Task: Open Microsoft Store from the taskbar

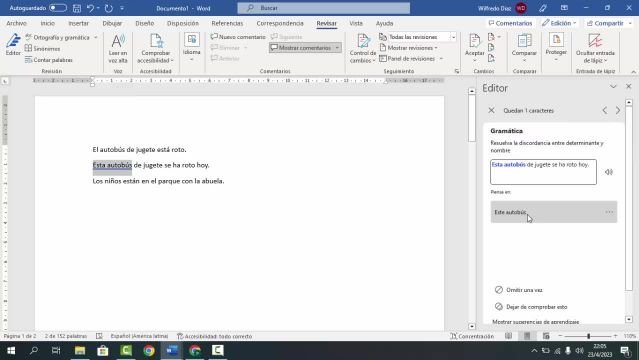Action: coord(103,350)
